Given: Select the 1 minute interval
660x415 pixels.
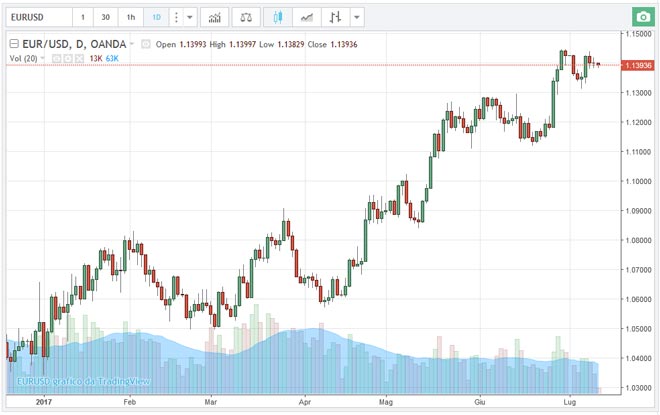Looking at the screenshot, I should (82, 18).
